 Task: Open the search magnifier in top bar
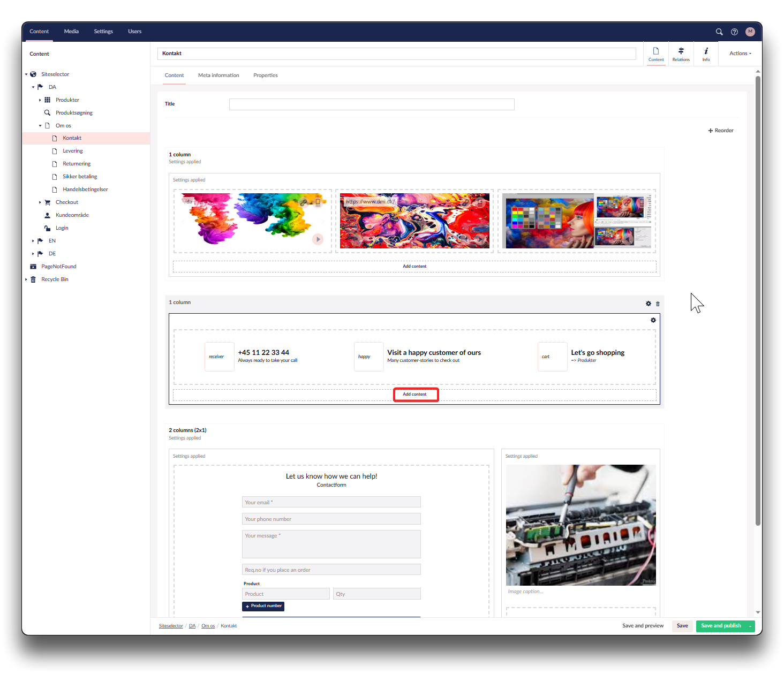pos(719,32)
